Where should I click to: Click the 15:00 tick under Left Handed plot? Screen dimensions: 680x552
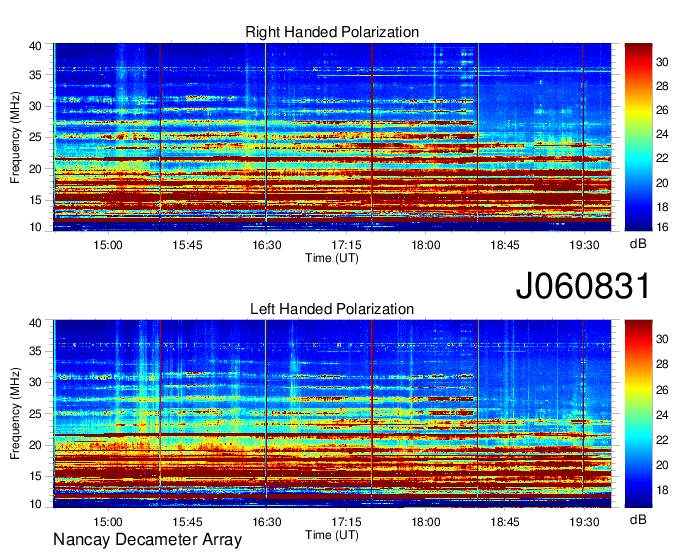(x=108, y=522)
